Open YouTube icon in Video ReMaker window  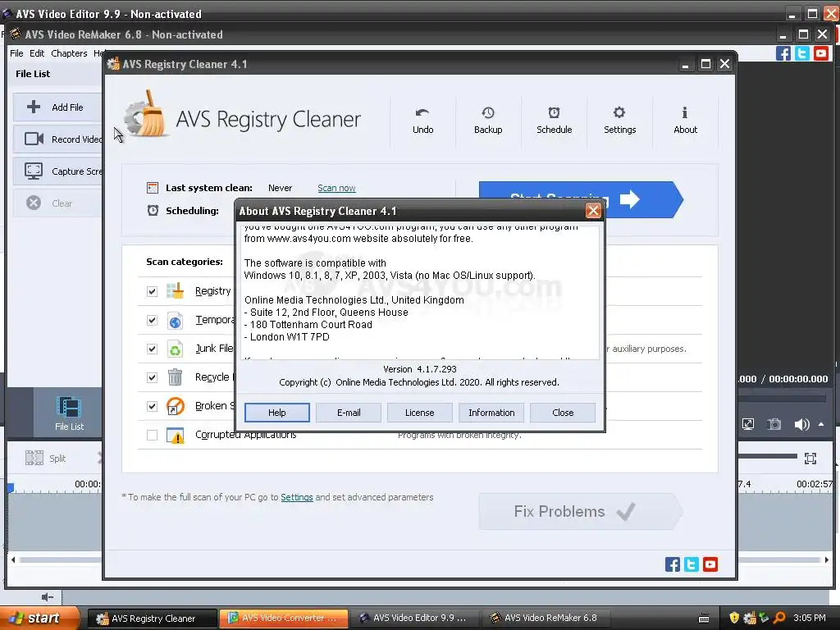coord(820,53)
